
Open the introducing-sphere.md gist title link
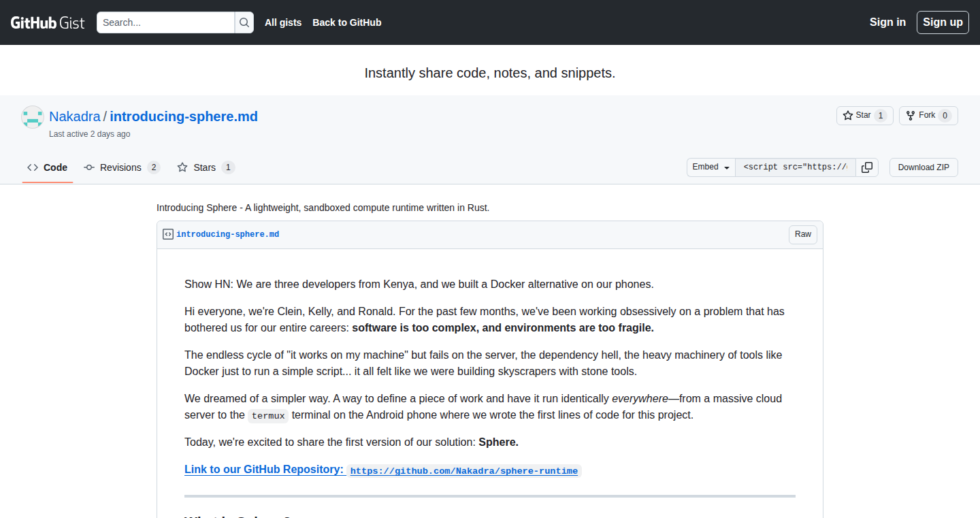[184, 116]
